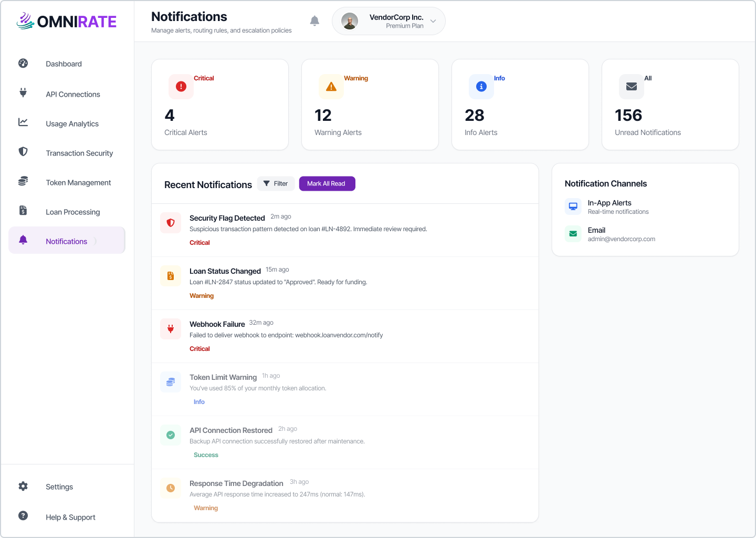Viewport: 756px width, 538px height.
Task: Click the Loan Status Changed document icon
Action: click(171, 276)
